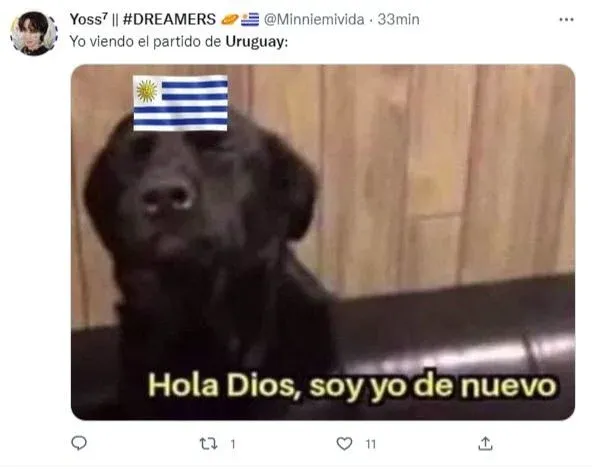The height and width of the screenshot is (469, 592).
Task: Click the 'Hola Dios, soy yo de nuevo' caption
Action: pos(352,385)
